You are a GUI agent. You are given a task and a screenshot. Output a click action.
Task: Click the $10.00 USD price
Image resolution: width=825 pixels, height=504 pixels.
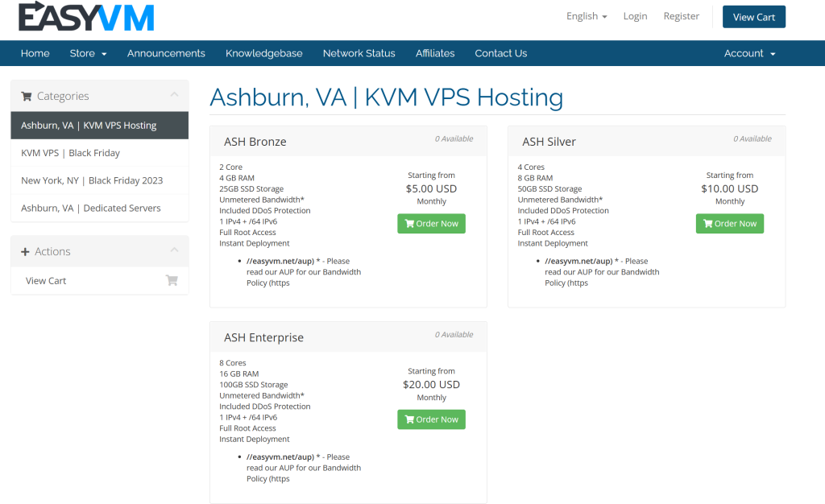tap(730, 188)
